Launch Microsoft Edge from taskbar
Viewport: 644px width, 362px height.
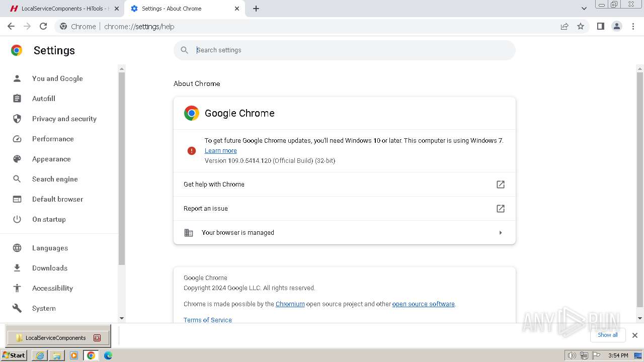(108, 355)
